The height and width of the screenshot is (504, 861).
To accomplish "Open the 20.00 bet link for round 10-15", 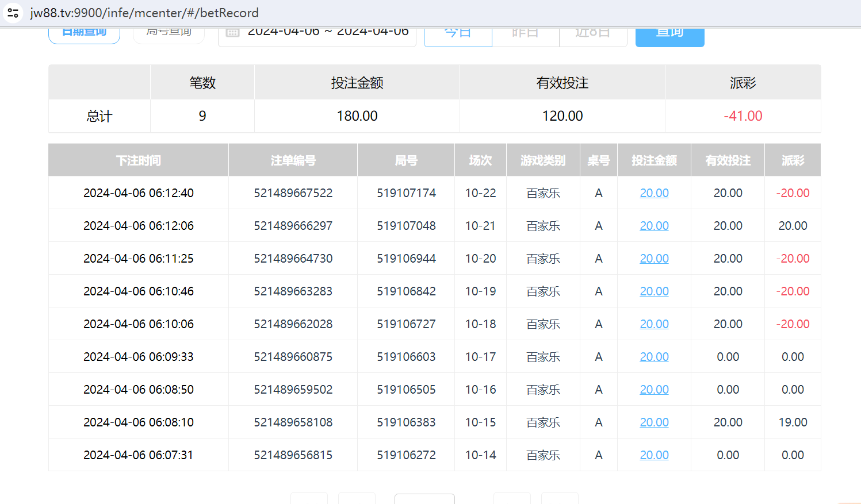I will (654, 422).
